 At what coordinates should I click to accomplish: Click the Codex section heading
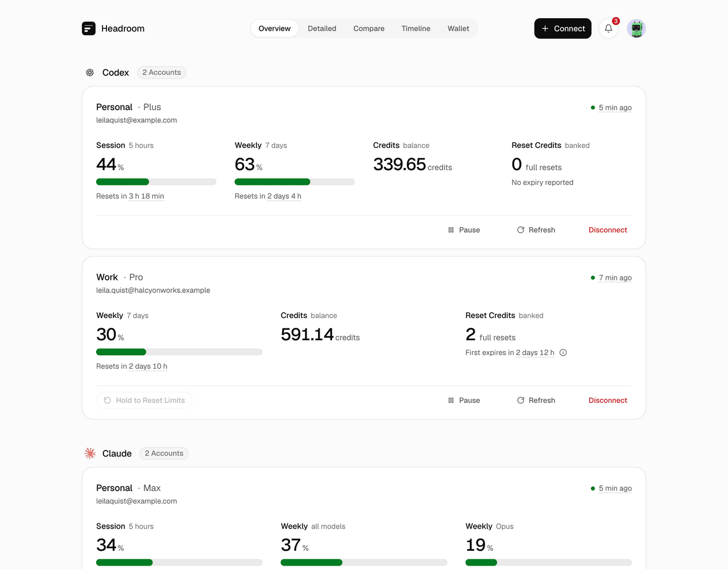coord(115,72)
